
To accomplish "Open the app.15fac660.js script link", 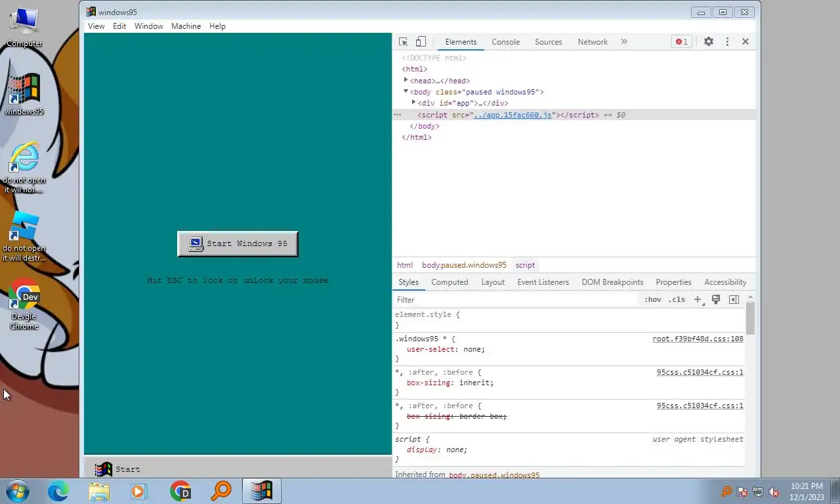I will (513, 115).
